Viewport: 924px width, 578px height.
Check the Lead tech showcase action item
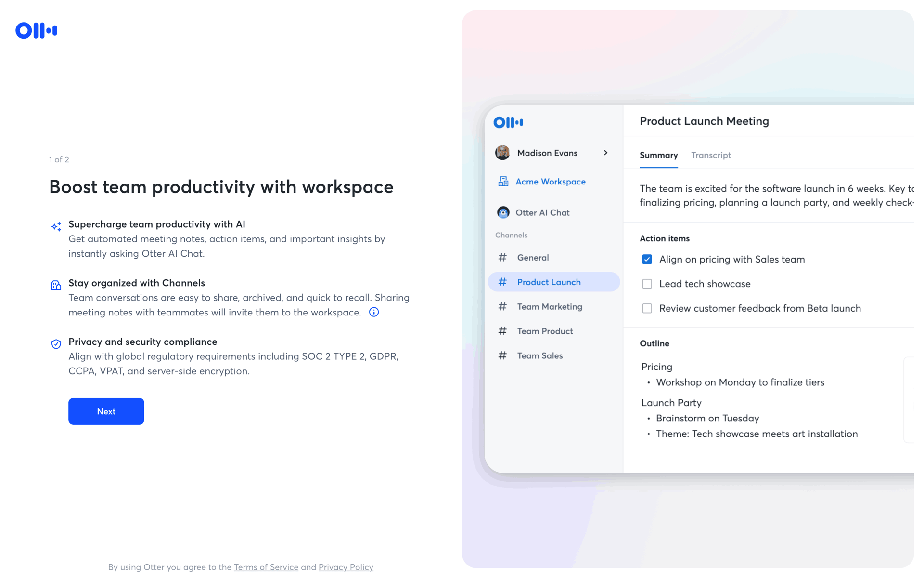point(647,284)
